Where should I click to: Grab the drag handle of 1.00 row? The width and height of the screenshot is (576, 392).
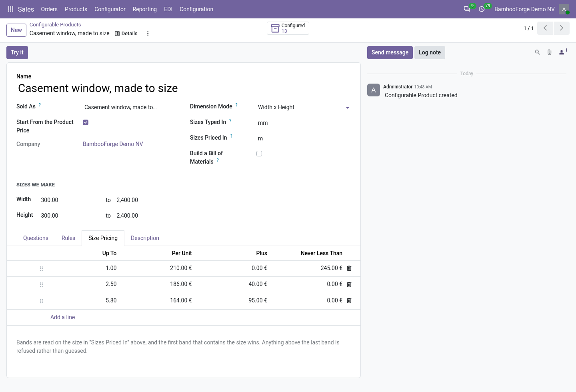point(41,269)
